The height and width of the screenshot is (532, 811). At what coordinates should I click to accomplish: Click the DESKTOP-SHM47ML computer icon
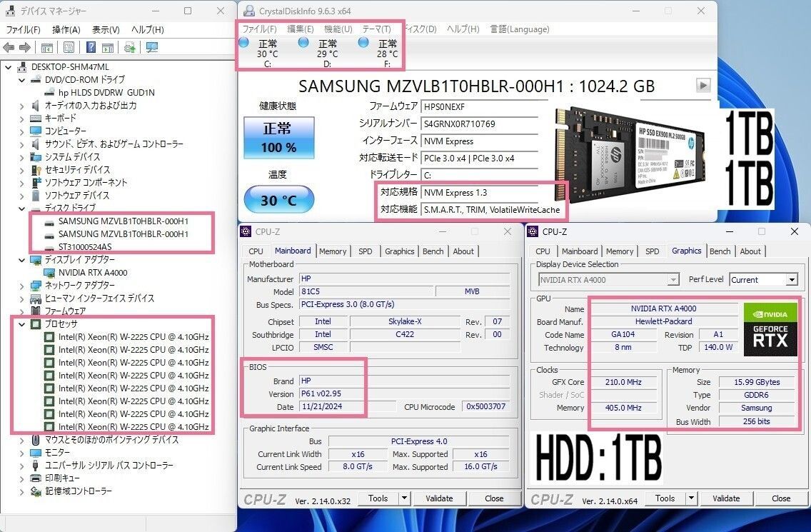pyautogui.click(x=22, y=66)
